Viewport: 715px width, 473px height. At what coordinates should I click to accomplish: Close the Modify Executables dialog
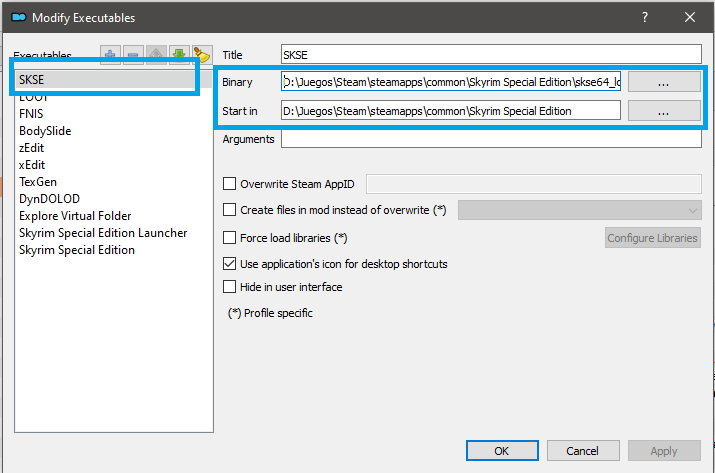(x=690, y=17)
